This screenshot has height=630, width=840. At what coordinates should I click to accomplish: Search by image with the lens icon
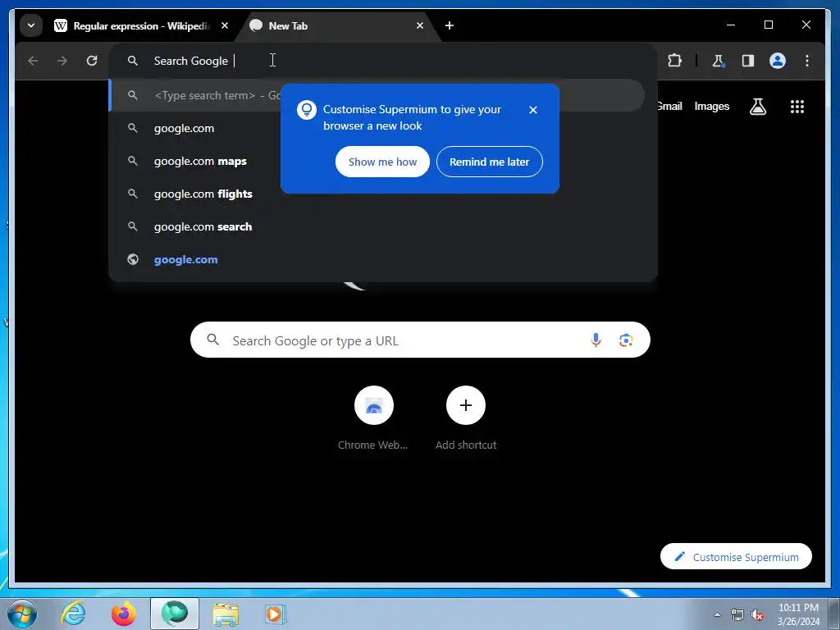pyautogui.click(x=626, y=340)
